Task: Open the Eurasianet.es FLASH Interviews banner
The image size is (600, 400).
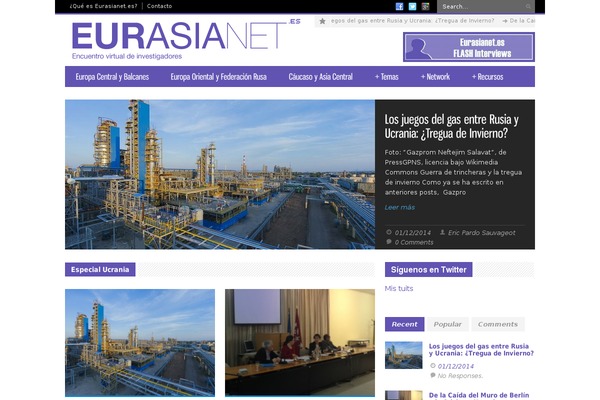Action: 469,47
